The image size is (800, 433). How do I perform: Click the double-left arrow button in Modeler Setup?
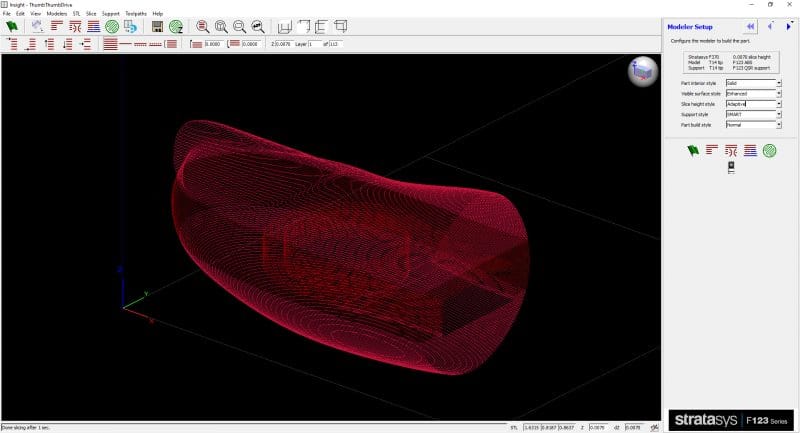(750, 27)
